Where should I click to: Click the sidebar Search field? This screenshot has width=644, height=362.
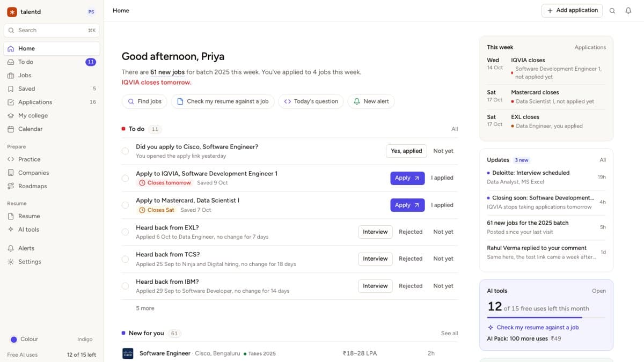pos(52,30)
